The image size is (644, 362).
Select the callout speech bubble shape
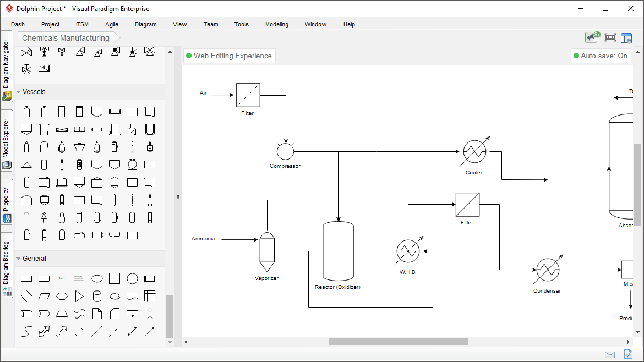(132, 314)
